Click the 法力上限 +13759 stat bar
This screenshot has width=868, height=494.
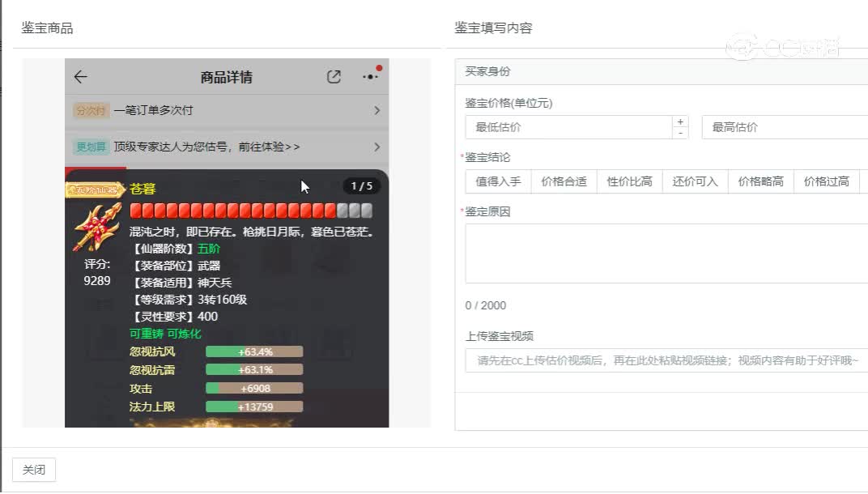(254, 407)
